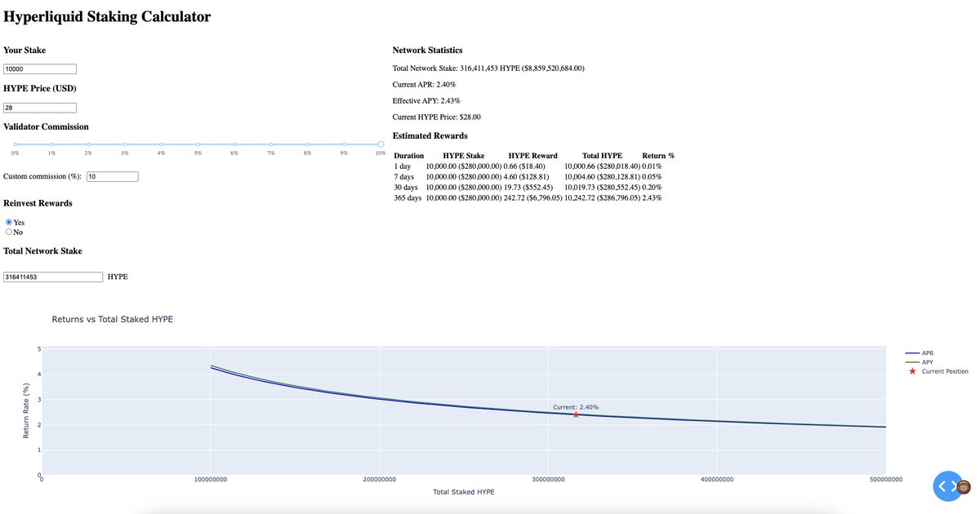Click the Validator Commission heading
980x514 pixels.
[46, 126]
